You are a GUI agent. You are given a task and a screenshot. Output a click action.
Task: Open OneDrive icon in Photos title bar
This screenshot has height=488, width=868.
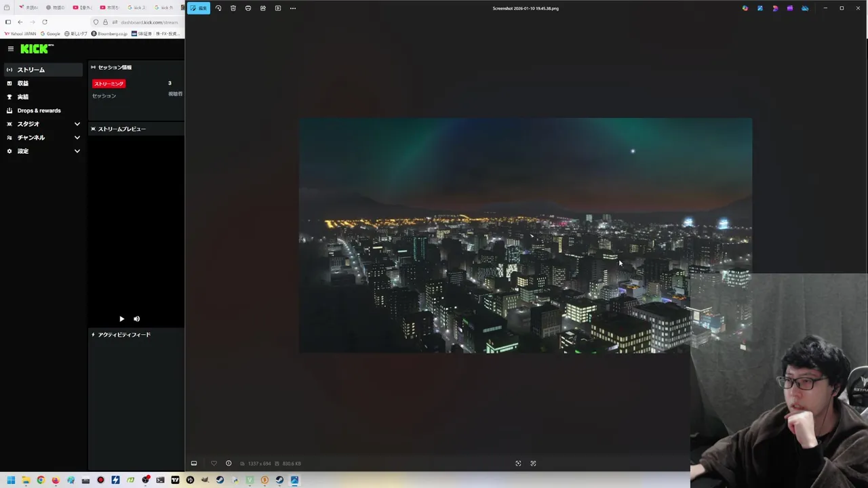805,8
